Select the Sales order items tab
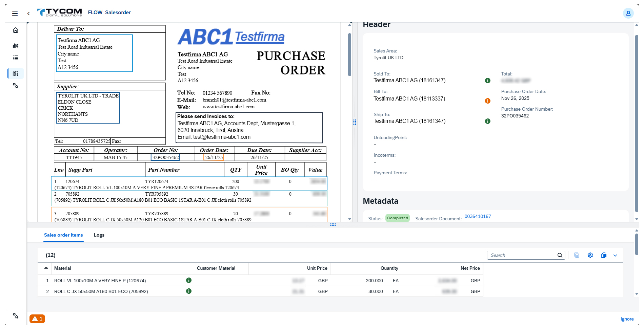644x330 pixels. tap(63, 235)
